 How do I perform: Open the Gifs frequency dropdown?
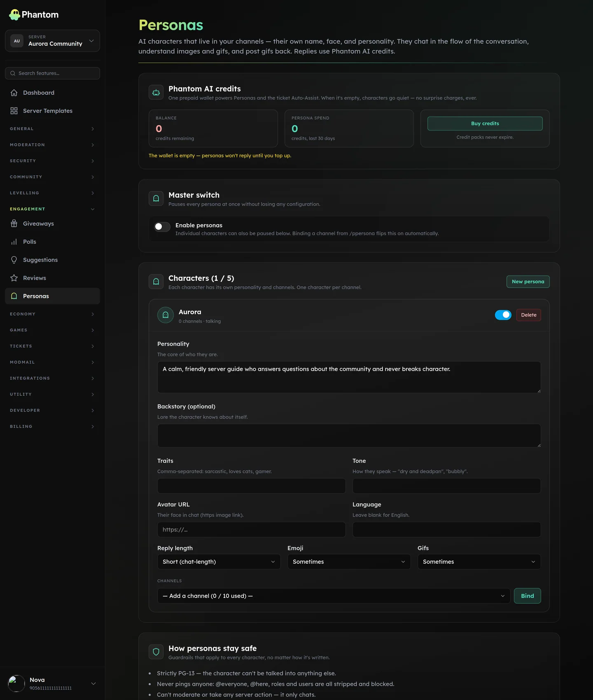479,562
